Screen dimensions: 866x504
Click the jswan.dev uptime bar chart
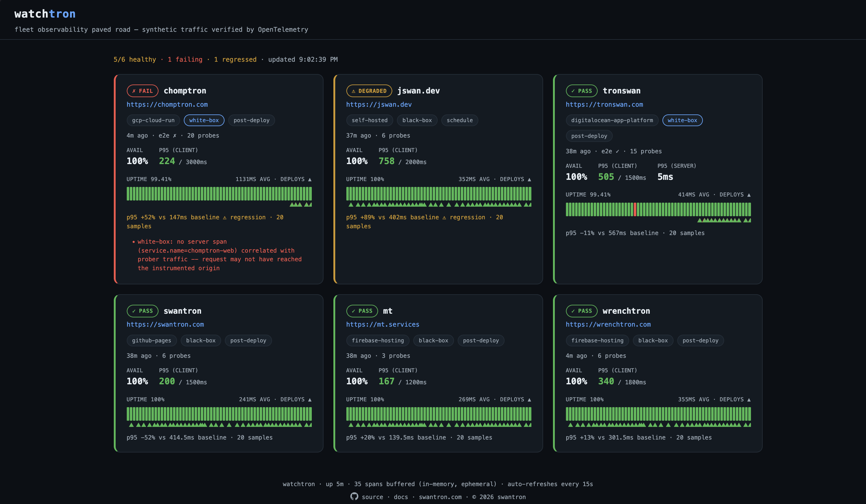[439, 194]
